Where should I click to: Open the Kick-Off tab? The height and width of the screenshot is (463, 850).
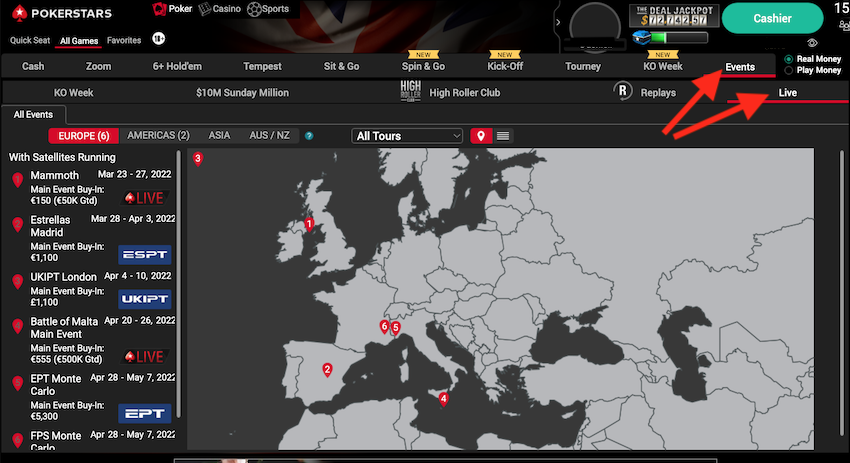505,66
